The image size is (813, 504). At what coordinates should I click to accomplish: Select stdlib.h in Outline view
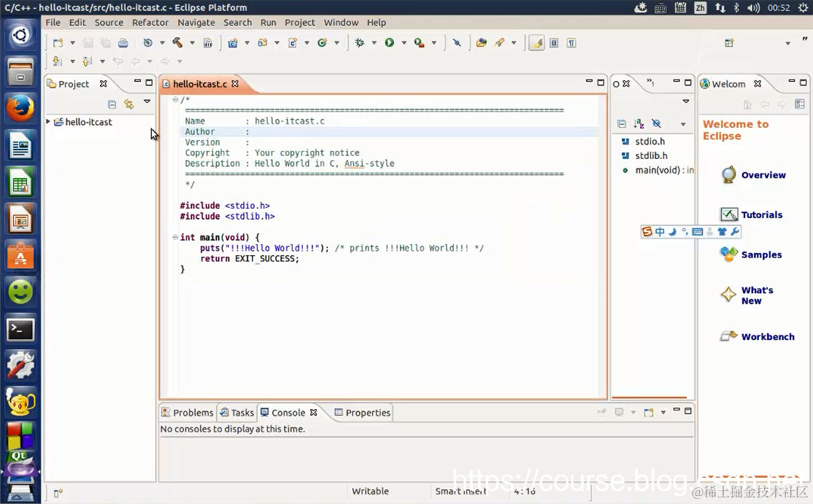tap(644, 155)
